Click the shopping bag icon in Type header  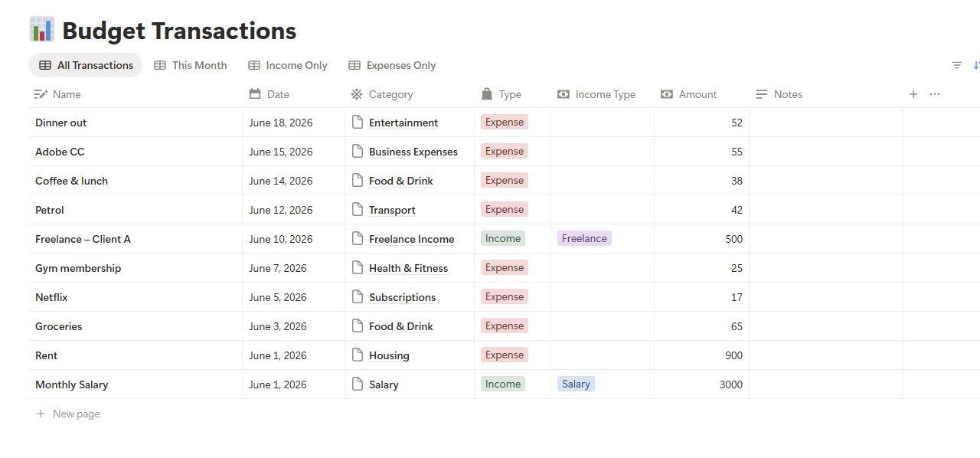point(487,94)
